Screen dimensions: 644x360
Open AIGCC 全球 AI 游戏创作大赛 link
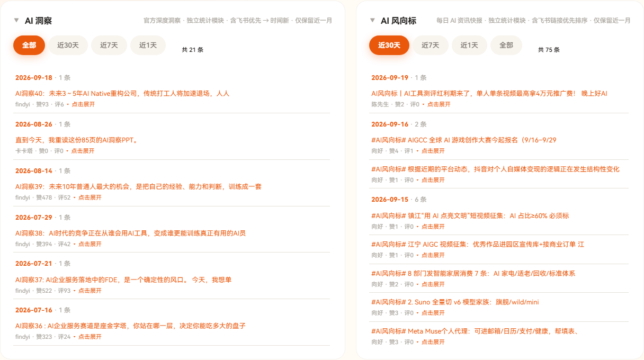(x=464, y=140)
